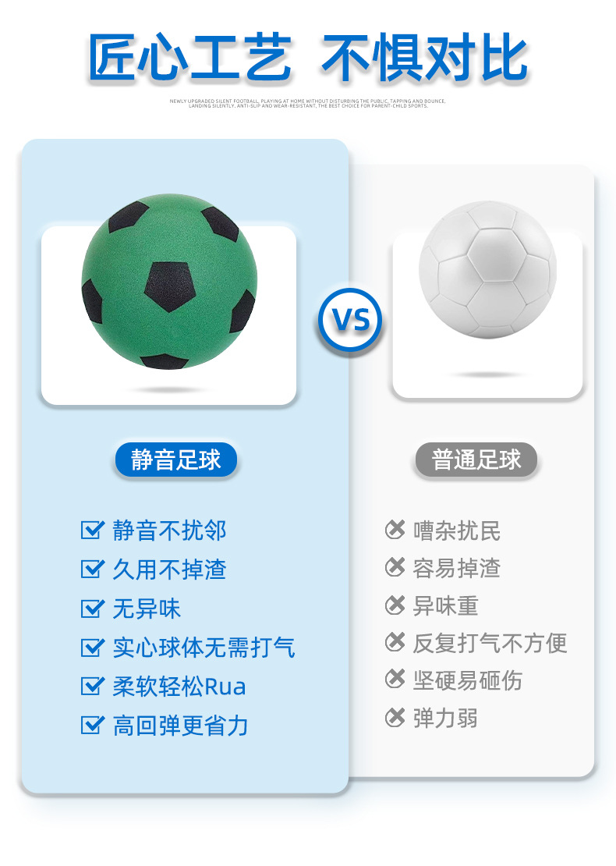Click the X icon beside 嘈杂扰民

tap(395, 530)
